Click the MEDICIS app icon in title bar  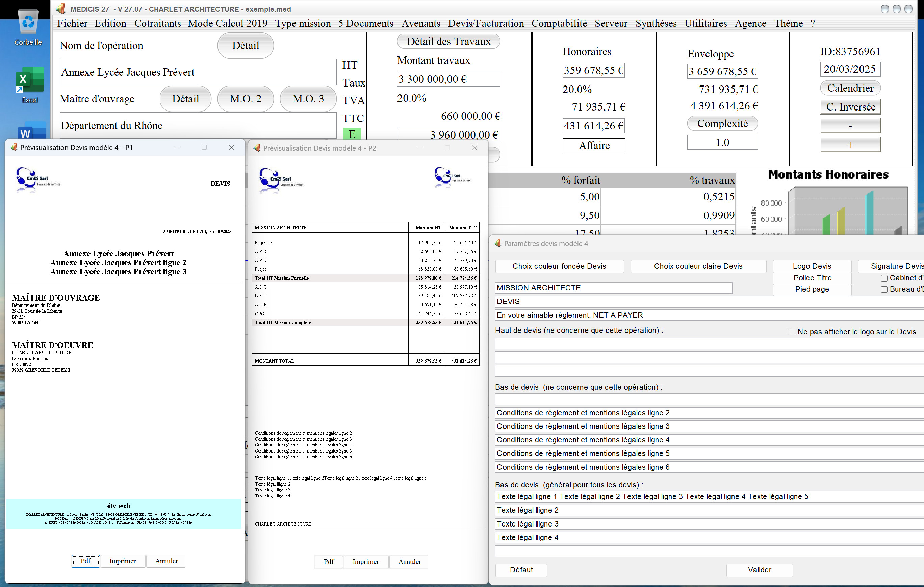[x=61, y=9]
